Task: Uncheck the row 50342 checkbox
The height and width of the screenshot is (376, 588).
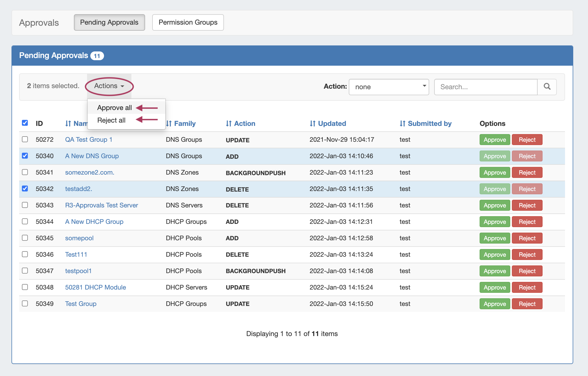Action: (25, 189)
